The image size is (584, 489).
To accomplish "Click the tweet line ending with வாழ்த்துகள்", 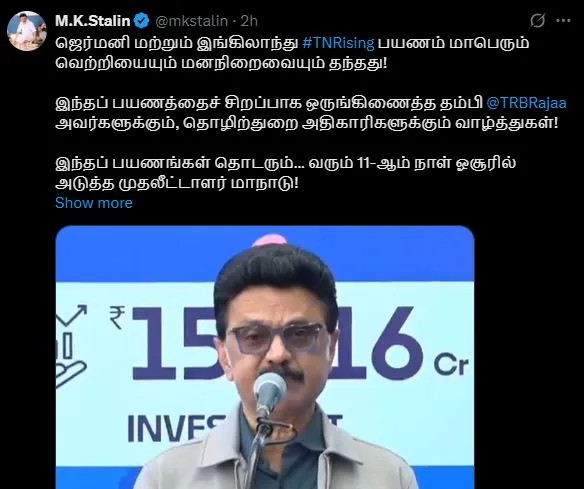I will 307,123.
